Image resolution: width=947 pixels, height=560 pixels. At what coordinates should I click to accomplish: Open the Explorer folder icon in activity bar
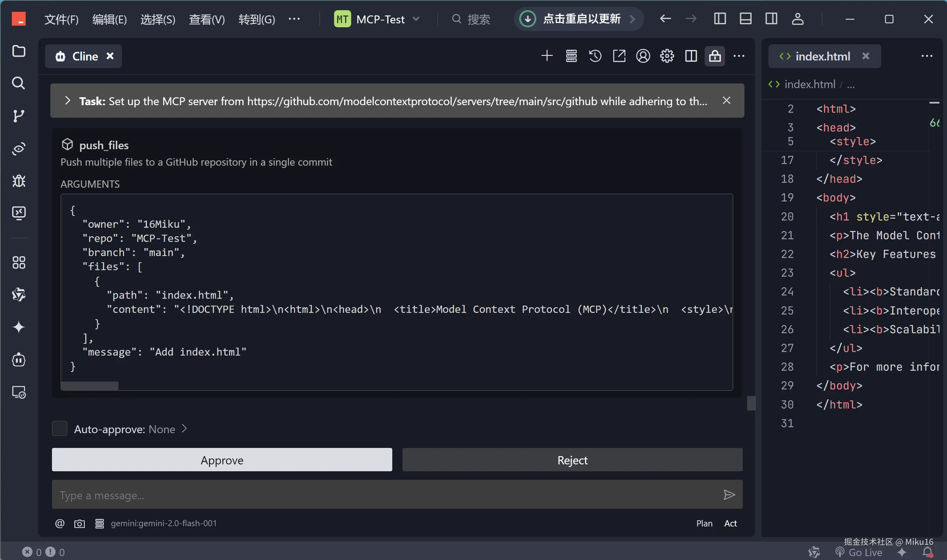[18, 51]
